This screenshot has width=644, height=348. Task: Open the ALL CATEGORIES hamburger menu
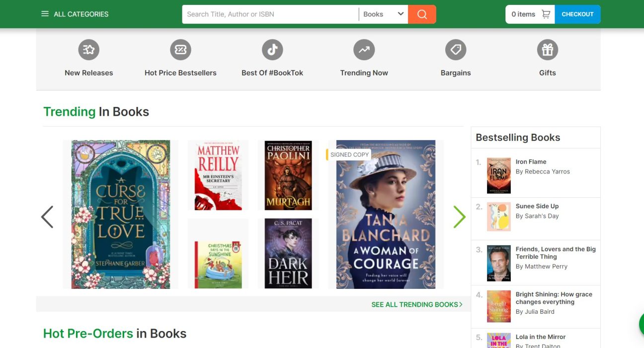(45, 14)
